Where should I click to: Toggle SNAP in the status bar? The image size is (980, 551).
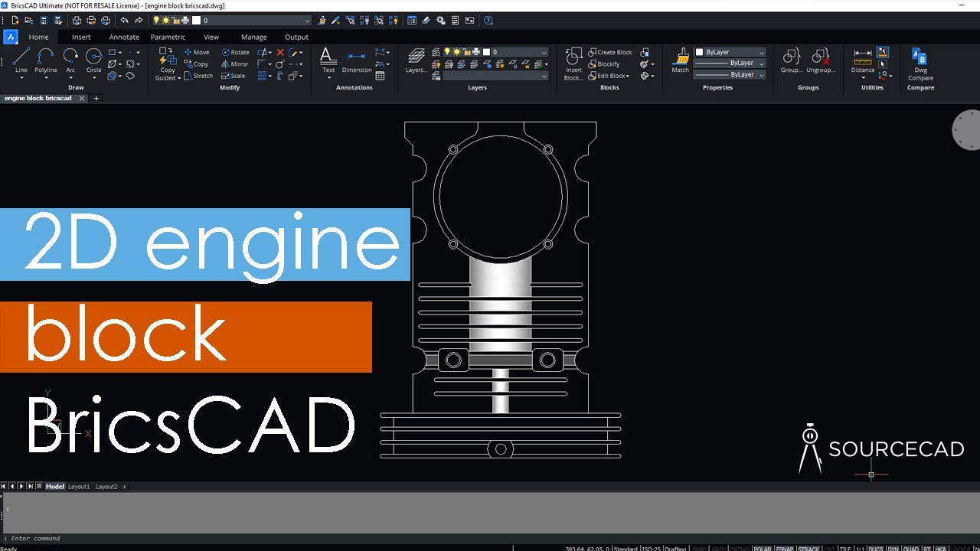point(699,548)
